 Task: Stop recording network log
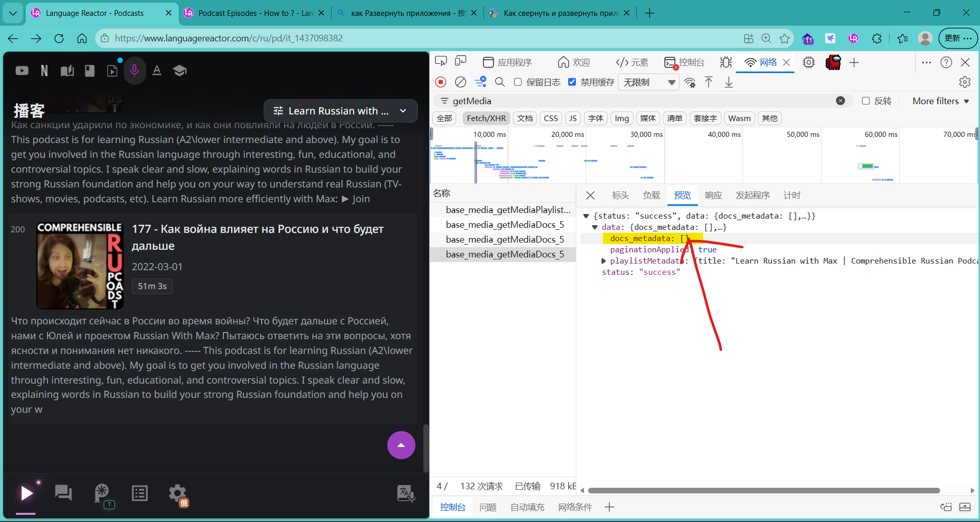coord(441,82)
